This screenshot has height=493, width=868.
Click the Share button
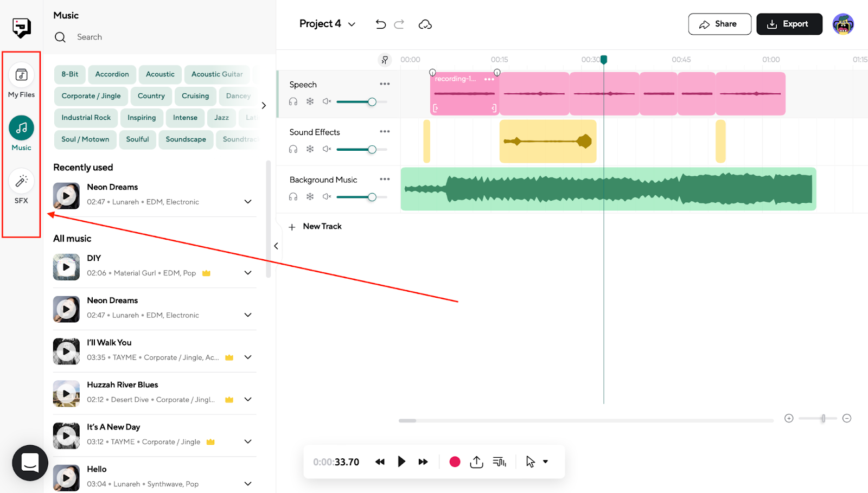tap(719, 24)
